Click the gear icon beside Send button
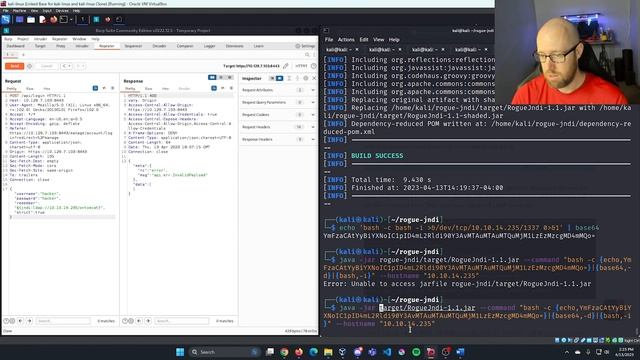The width and height of the screenshot is (640, 360). pyautogui.click(x=29, y=66)
